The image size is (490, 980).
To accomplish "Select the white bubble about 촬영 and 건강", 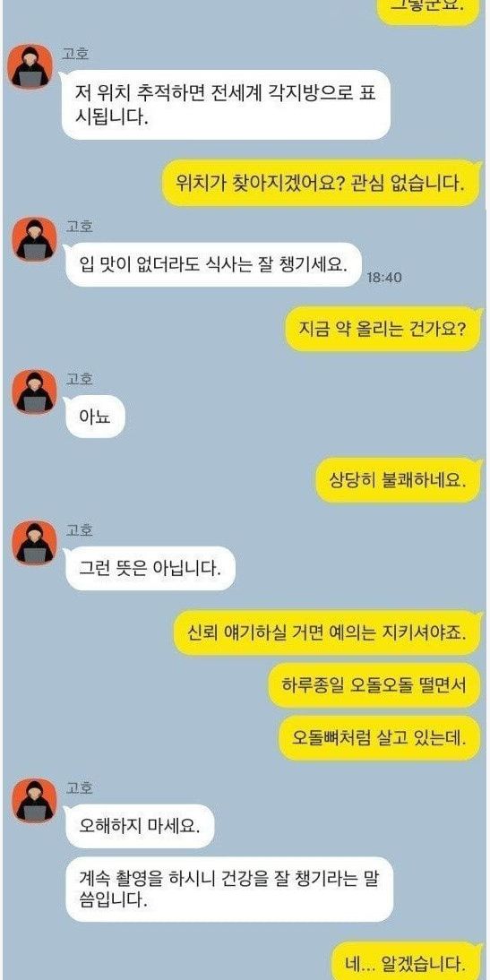I will tap(229, 889).
